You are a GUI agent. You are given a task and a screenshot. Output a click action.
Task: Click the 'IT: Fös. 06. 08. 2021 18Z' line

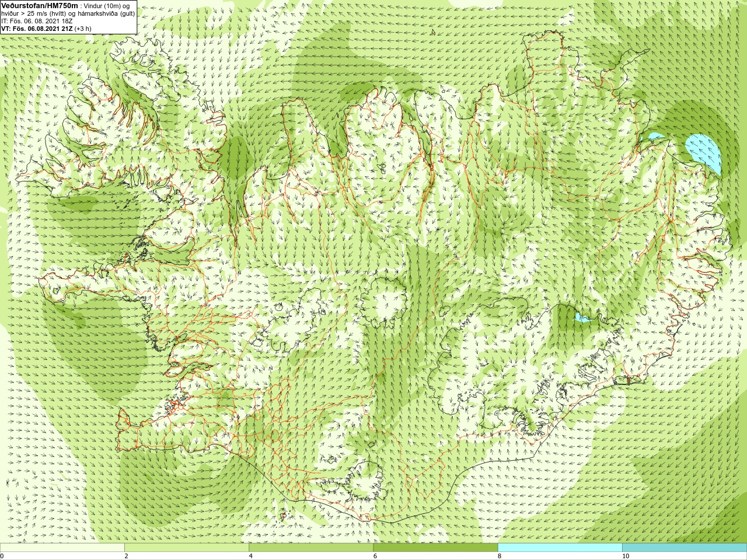(x=37, y=21)
